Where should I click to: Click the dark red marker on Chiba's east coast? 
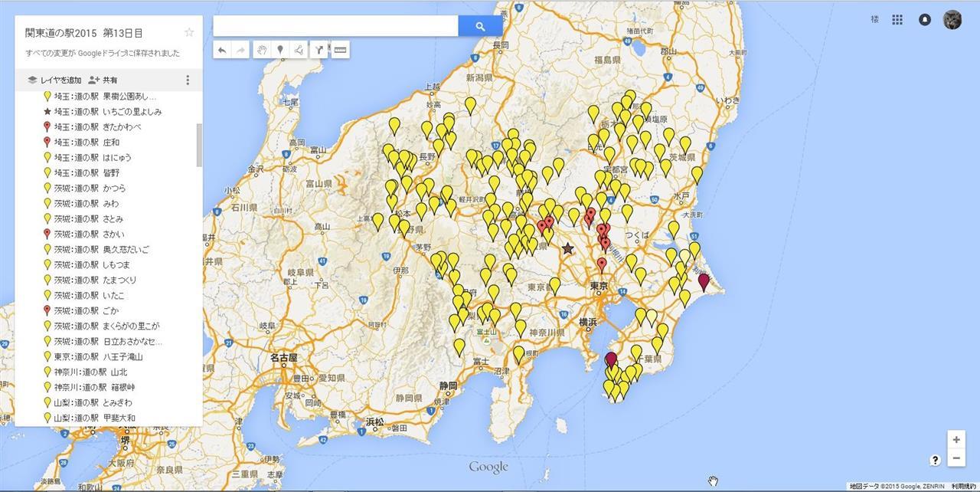[704, 282]
